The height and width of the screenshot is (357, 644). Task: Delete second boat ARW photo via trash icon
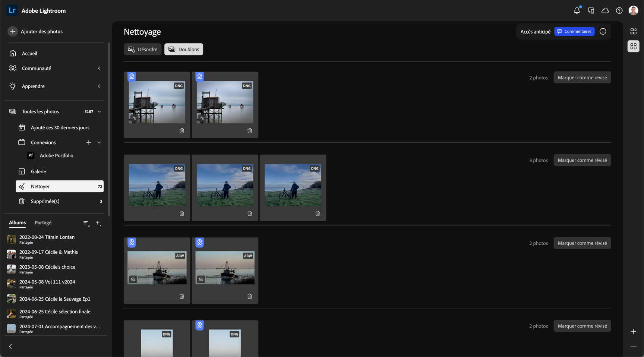pyautogui.click(x=250, y=296)
